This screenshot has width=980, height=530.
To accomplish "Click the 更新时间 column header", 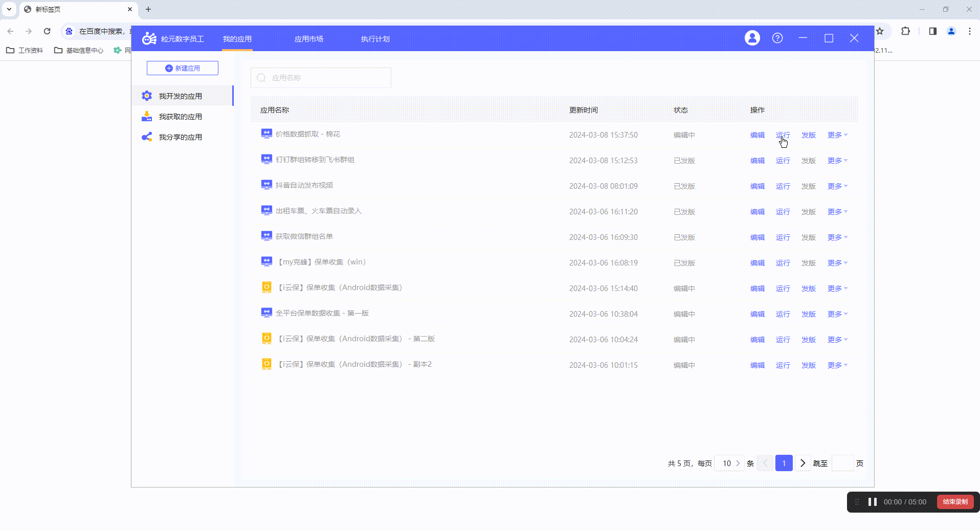I will point(584,110).
